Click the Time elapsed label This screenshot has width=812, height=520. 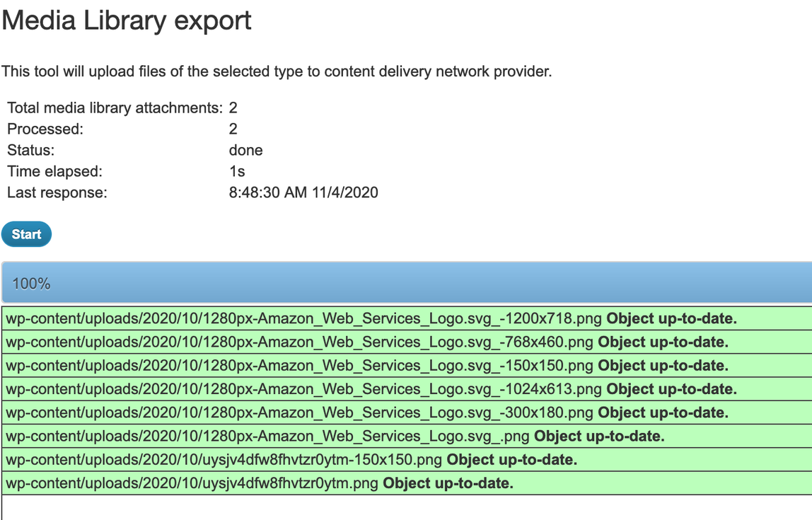tap(54, 171)
